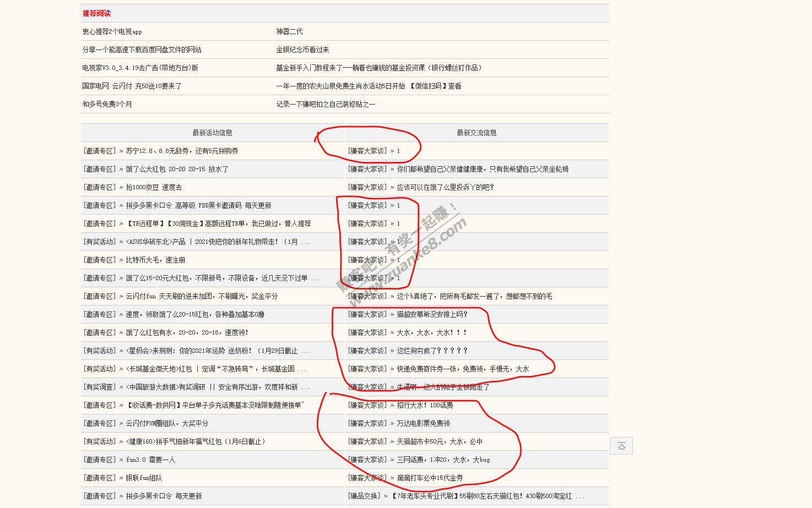The width and height of the screenshot is (812, 508).
Task: Open '拼多多黑卡口令 每天更新' thread
Action: [x=164, y=496]
